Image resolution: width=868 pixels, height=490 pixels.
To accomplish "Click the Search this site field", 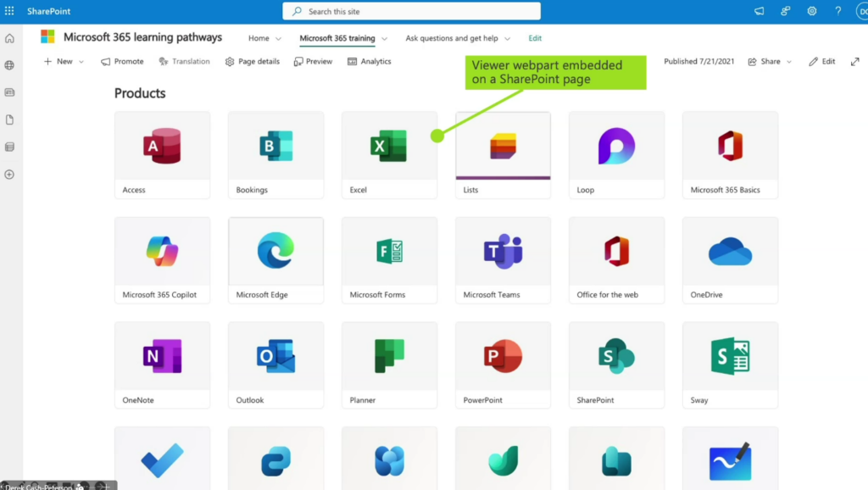I will [411, 11].
